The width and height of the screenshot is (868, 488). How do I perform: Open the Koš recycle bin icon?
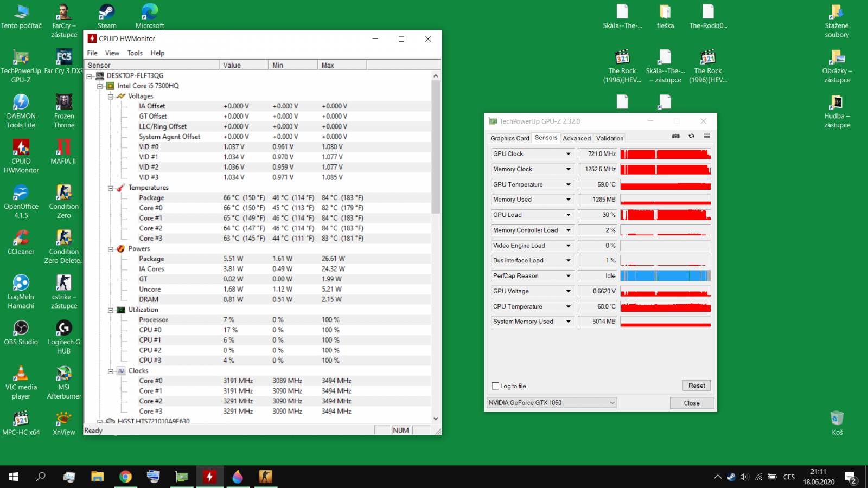tap(837, 423)
